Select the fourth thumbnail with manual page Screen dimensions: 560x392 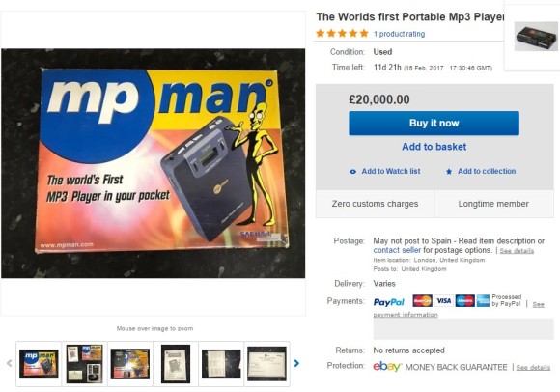pos(176,364)
